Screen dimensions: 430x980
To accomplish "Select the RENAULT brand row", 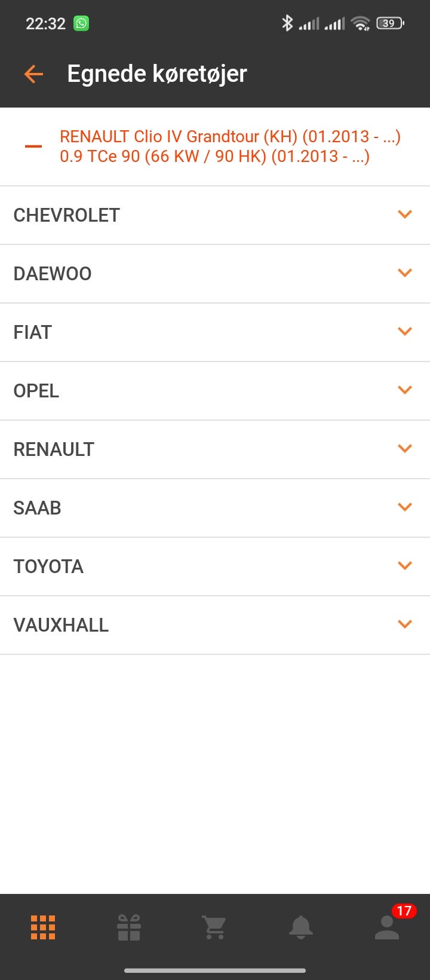I will coord(215,449).
